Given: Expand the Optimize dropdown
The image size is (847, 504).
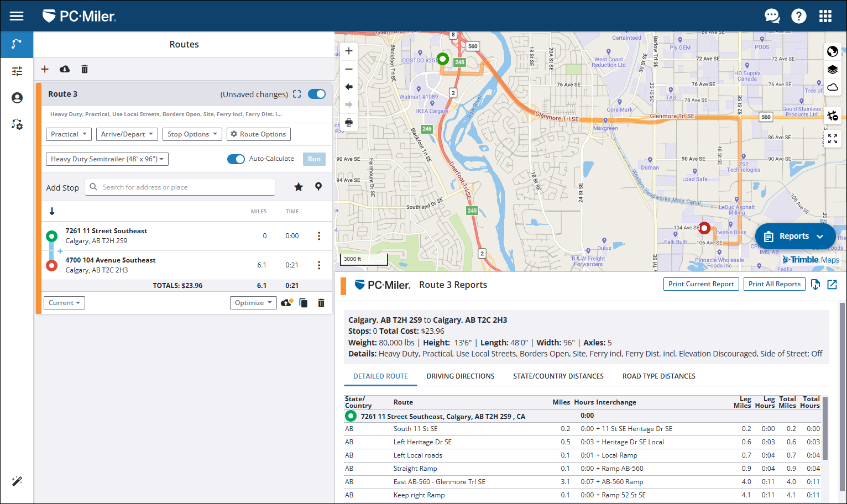Looking at the screenshot, I should (x=253, y=303).
